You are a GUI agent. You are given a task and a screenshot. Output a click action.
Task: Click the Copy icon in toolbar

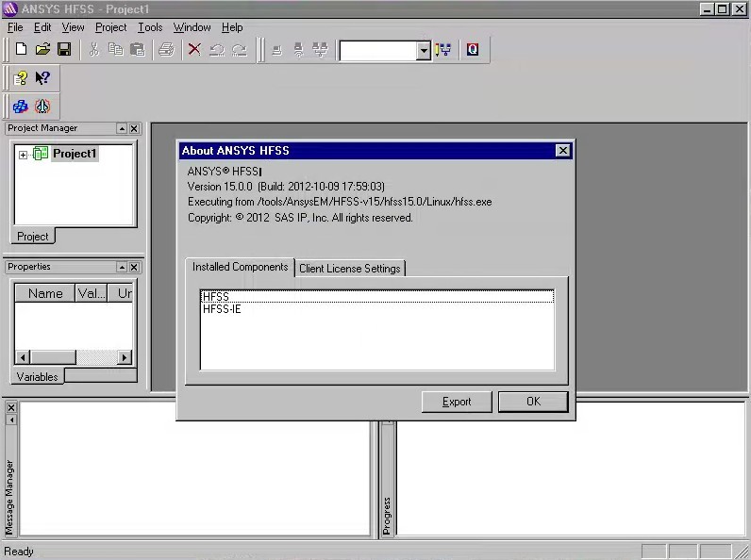tap(115, 49)
